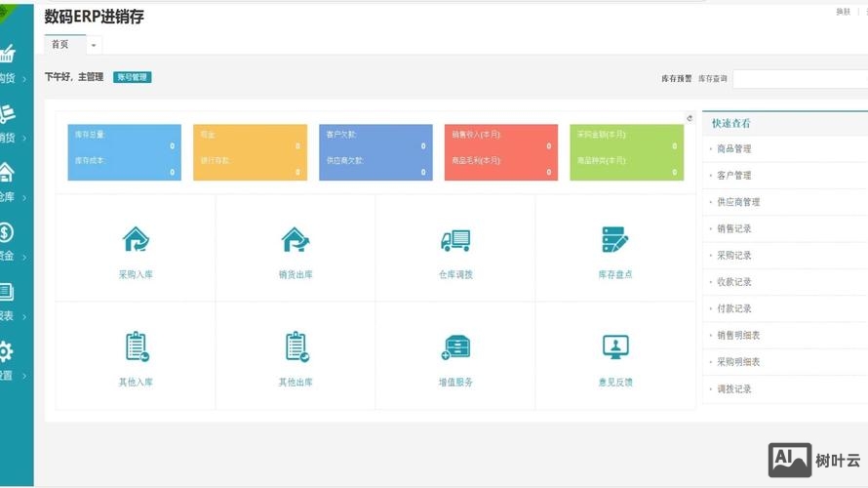This screenshot has width=868, height=488.
Task: Focus the search input next to 库存查询
Action: [x=801, y=79]
